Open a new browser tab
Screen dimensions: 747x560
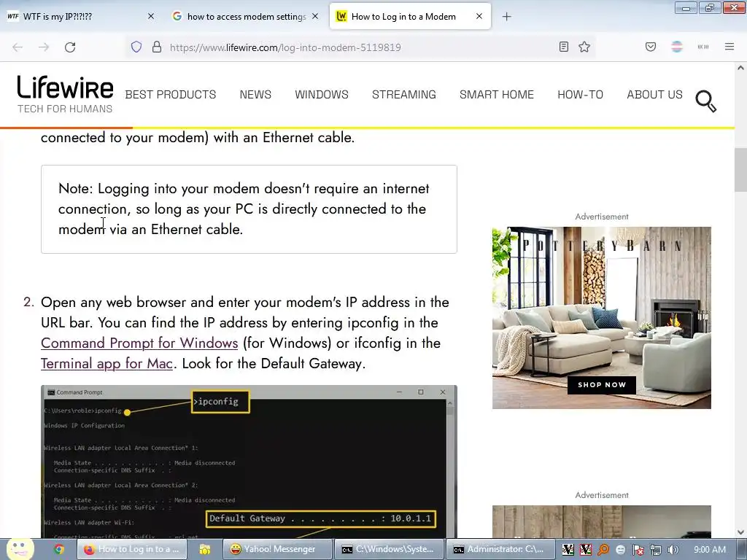(506, 17)
